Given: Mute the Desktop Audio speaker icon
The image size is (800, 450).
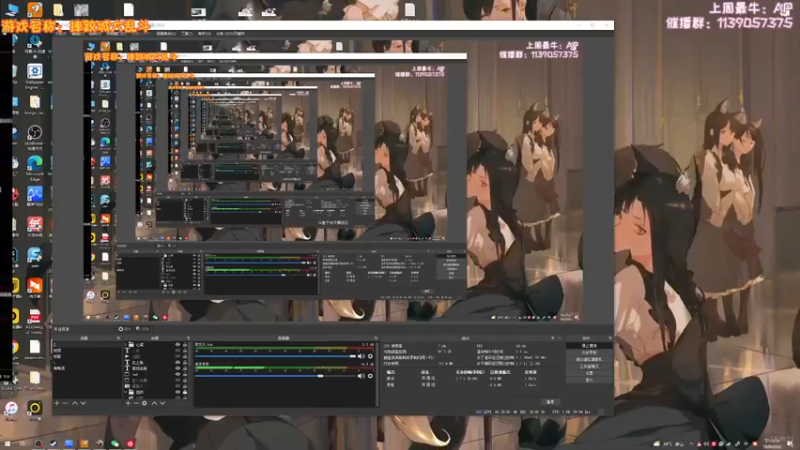Looking at the screenshot, I should [361, 376].
